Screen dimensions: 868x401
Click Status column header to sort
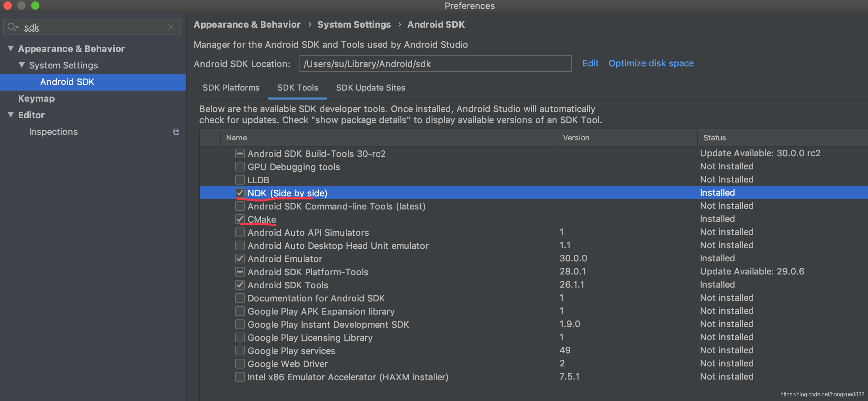point(714,137)
